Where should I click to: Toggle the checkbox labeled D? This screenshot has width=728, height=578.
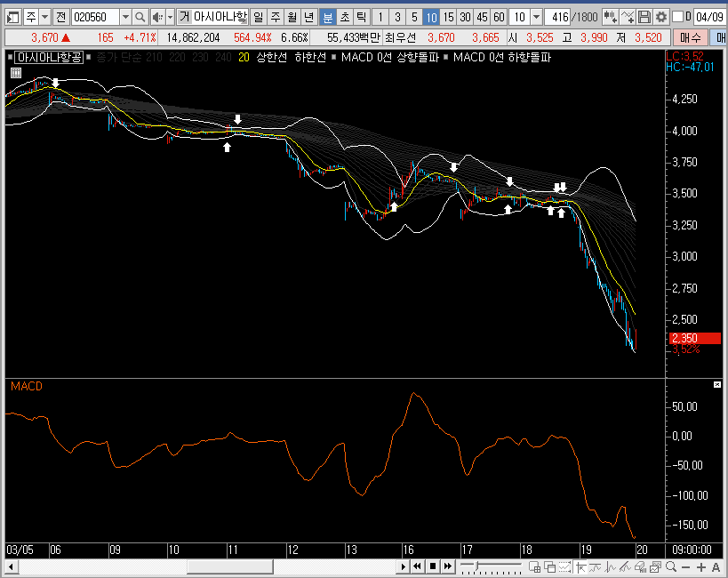[x=678, y=17]
